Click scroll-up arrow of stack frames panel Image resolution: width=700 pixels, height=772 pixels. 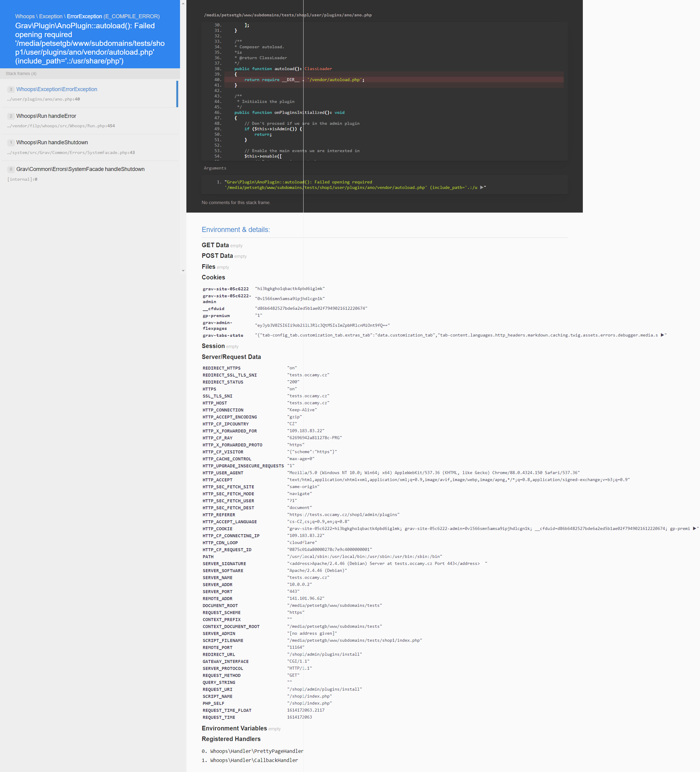pos(183,3)
